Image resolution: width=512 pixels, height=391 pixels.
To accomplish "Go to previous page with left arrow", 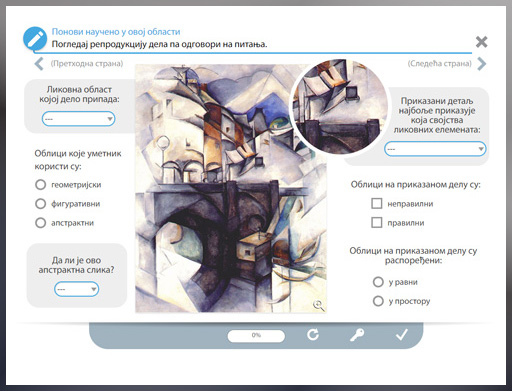I will 39,63.
